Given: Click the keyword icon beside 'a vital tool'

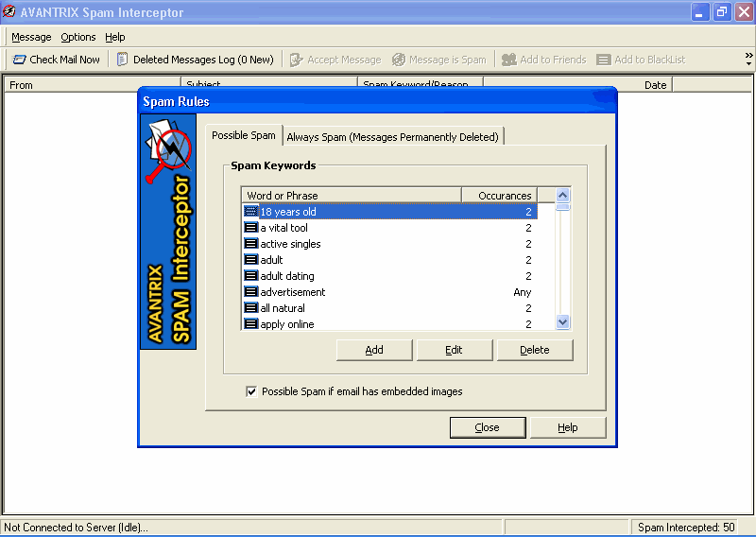Looking at the screenshot, I should 250,227.
